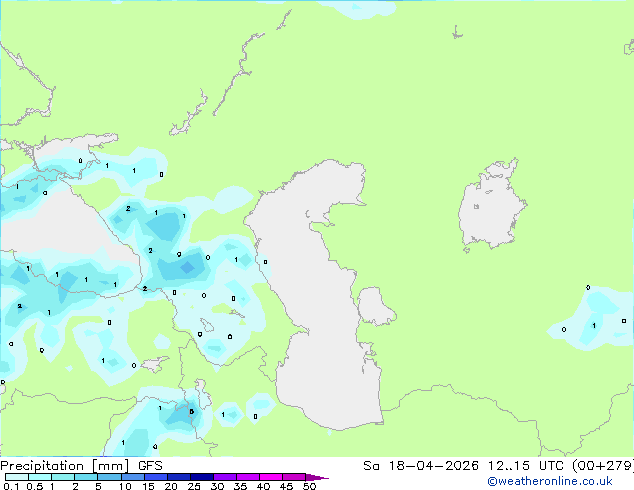Click the legend value label '50'

309,486
